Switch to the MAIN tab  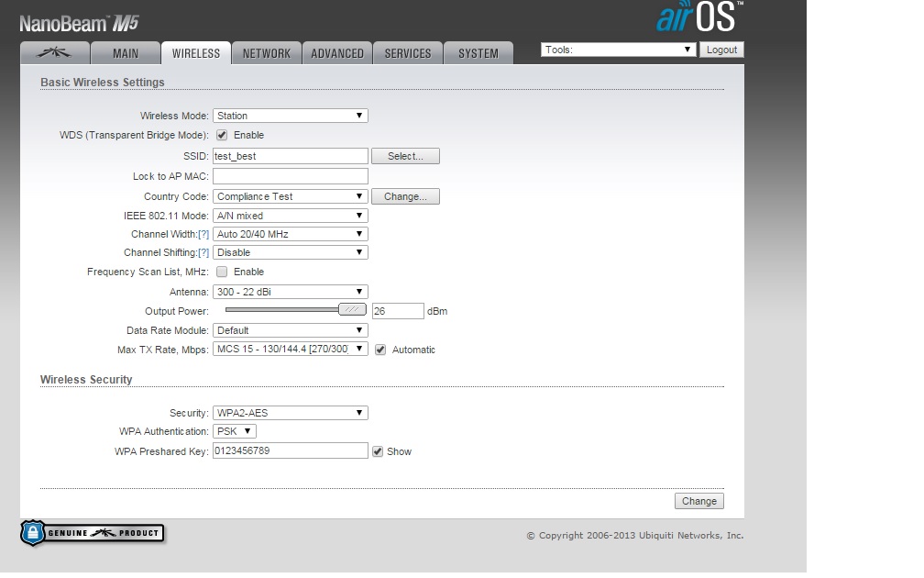click(x=126, y=53)
